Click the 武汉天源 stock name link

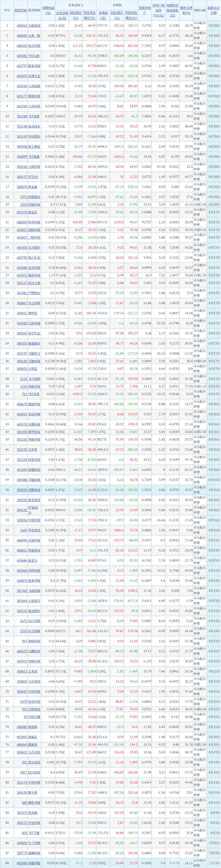pyautogui.click(x=34, y=283)
